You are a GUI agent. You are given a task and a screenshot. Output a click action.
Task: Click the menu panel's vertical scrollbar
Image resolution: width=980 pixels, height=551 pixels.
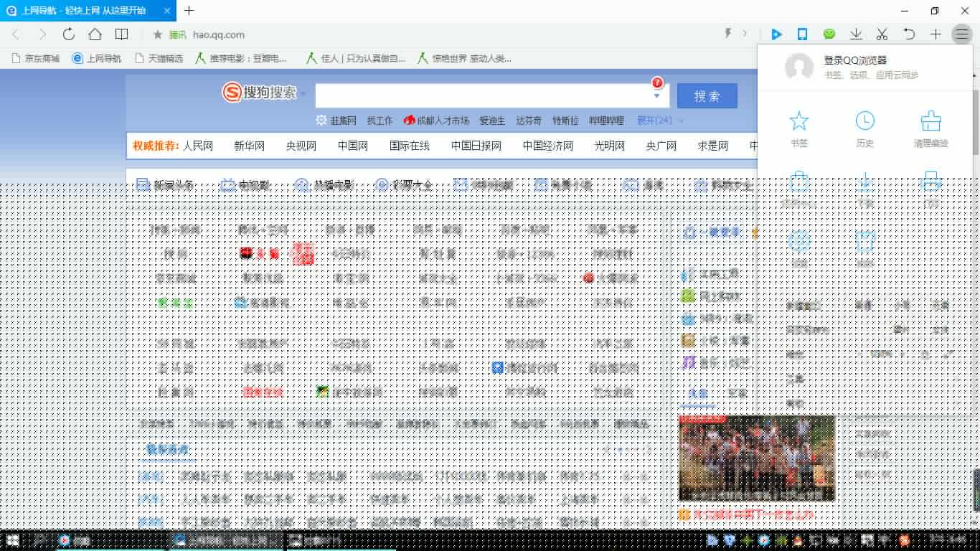[x=976, y=122]
